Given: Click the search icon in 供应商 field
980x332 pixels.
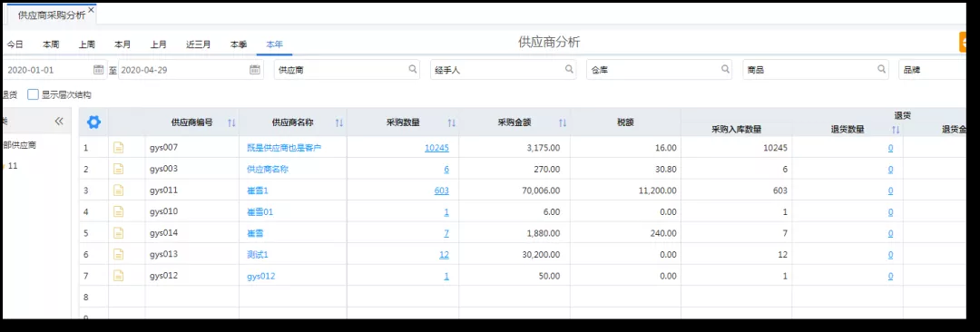Looking at the screenshot, I should pyautogui.click(x=413, y=70).
